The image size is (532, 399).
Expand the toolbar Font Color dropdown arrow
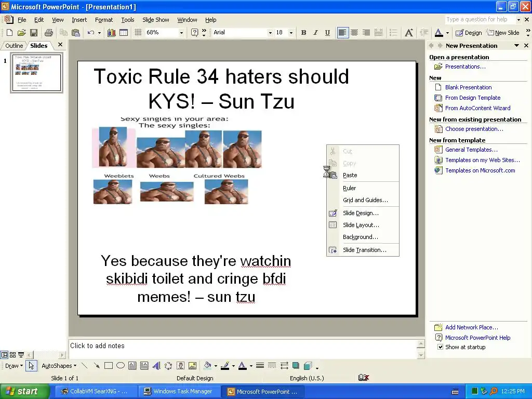pos(447,33)
